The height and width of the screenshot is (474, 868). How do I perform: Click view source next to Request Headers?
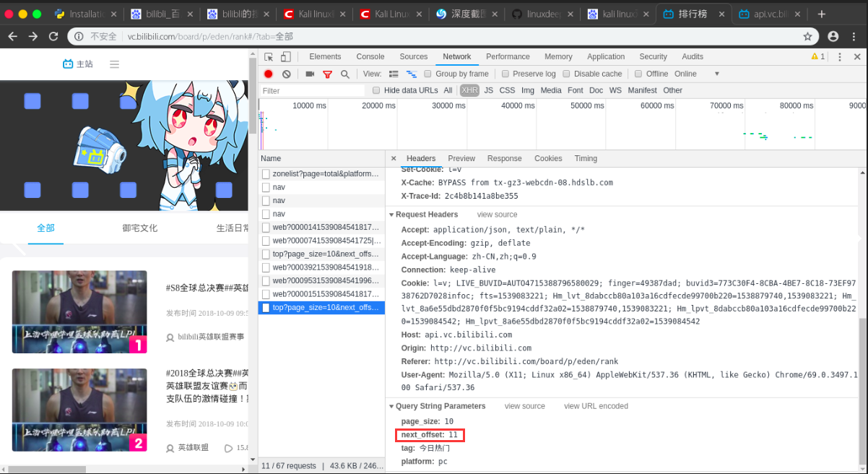[497, 215]
